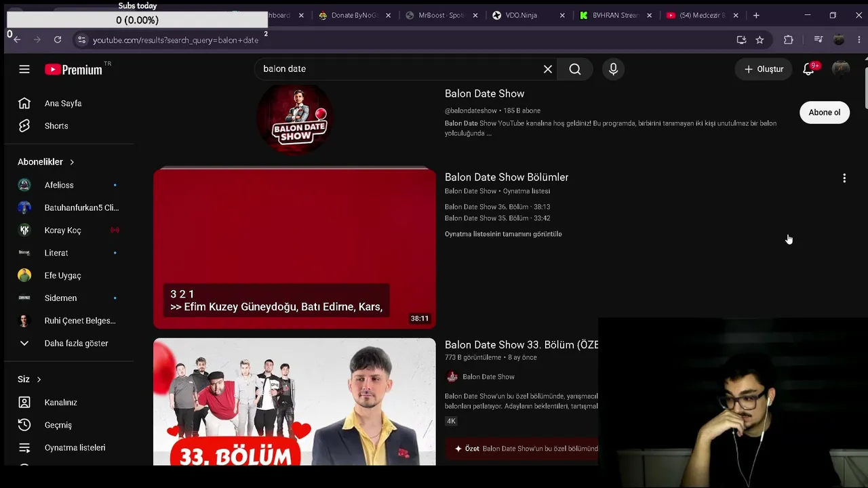Expand the Özet summary chip
The image size is (868, 488).
[522, 449]
